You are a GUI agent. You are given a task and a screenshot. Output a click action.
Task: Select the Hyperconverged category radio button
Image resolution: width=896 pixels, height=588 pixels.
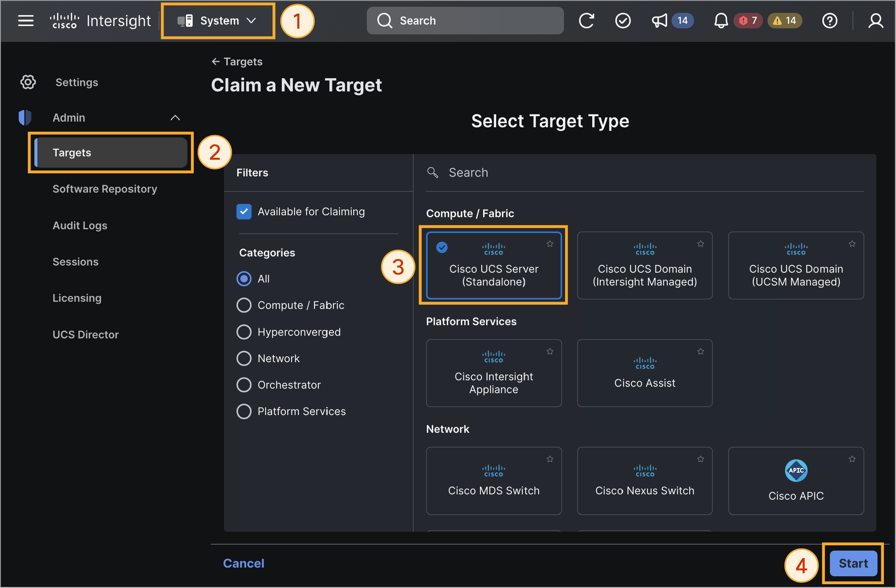point(244,332)
